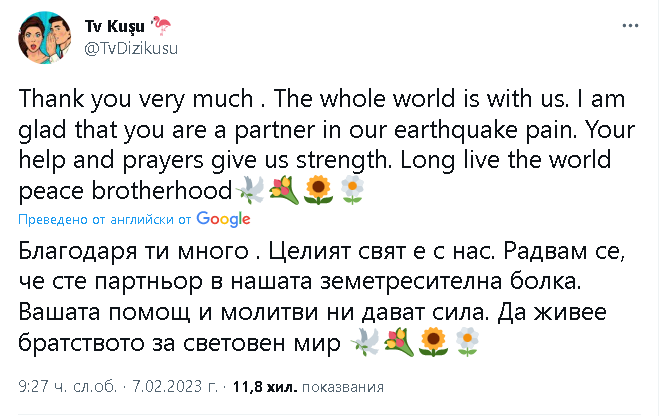Click the Tv Kuşu display name

108,23
